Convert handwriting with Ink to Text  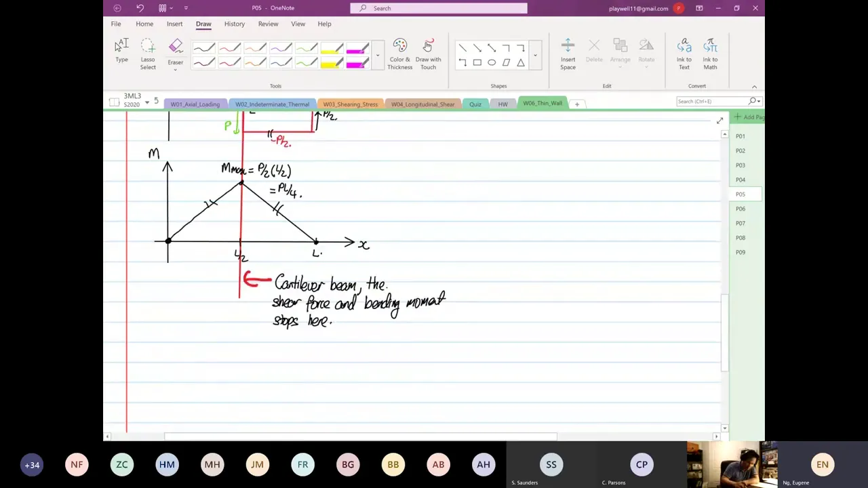click(684, 54)
